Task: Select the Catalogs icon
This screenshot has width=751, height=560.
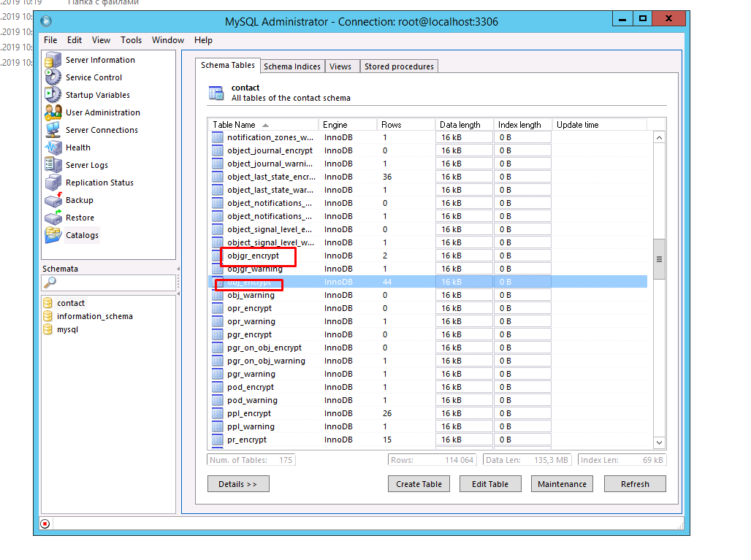Action: click(53, 235)
